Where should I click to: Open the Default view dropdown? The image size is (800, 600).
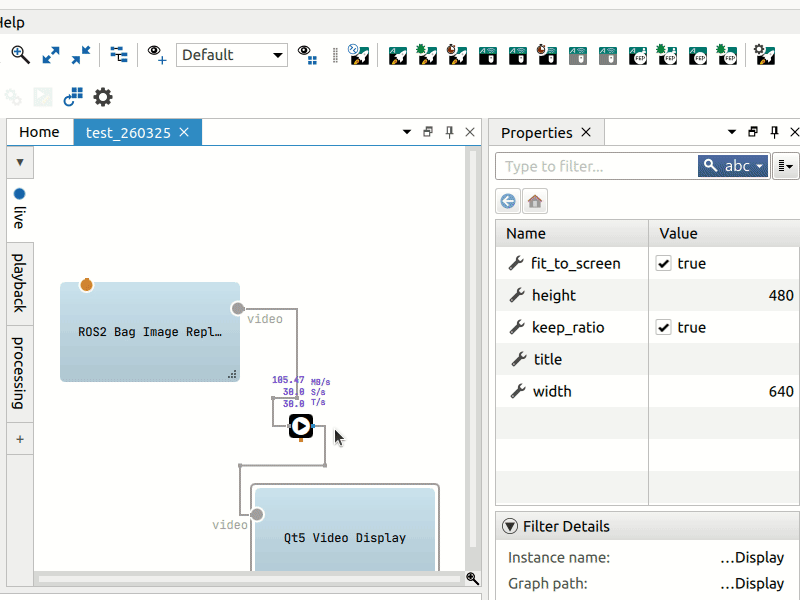231,55
